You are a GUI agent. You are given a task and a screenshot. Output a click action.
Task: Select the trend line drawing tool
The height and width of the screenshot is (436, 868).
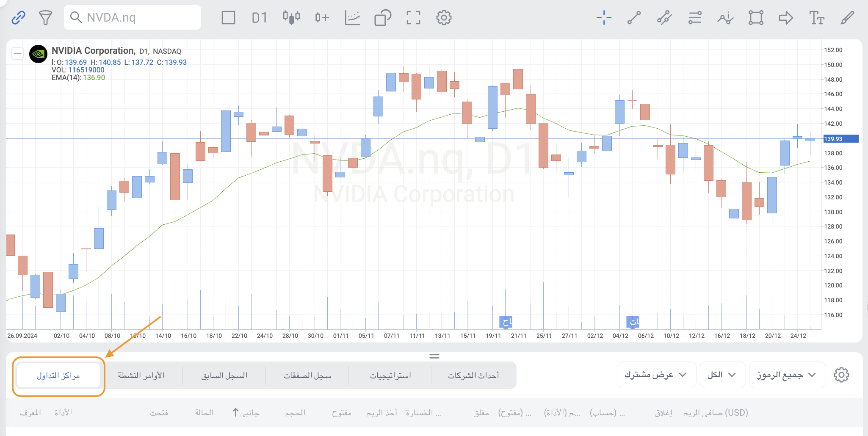(634, 18)
